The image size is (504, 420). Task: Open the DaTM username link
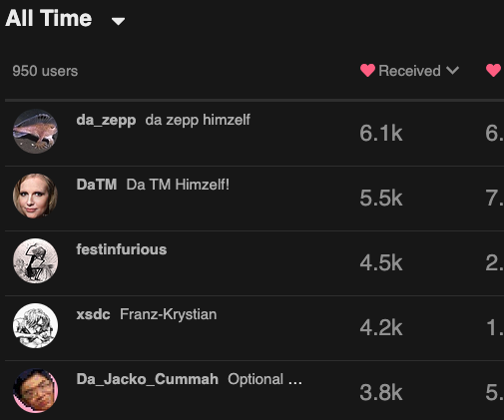[97, 185]
